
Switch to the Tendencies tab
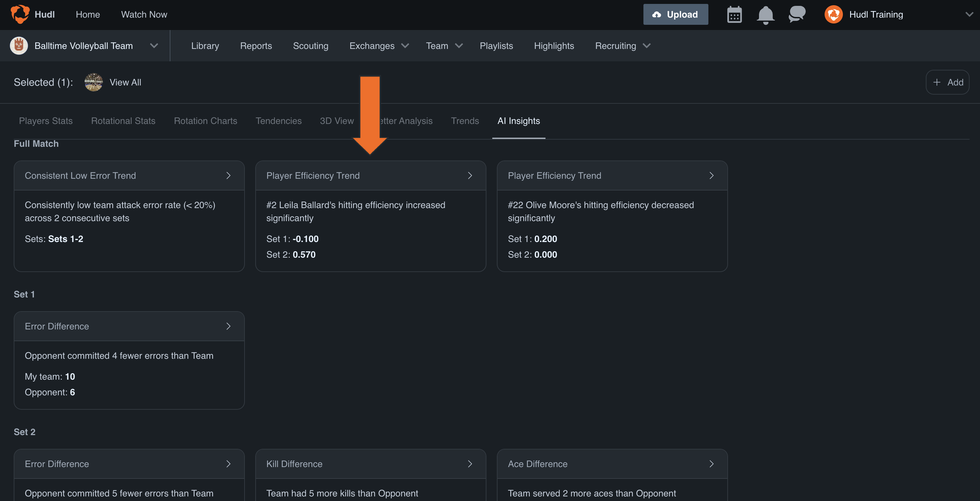278,121
